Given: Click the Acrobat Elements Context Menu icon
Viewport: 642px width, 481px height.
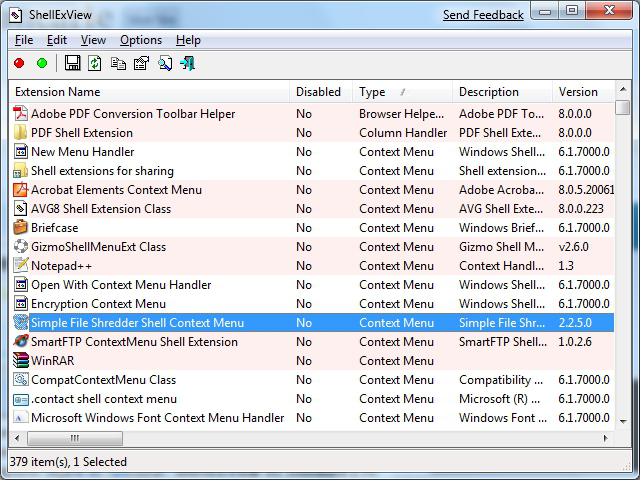Looking at the screenshot, I should click(20, 190).
